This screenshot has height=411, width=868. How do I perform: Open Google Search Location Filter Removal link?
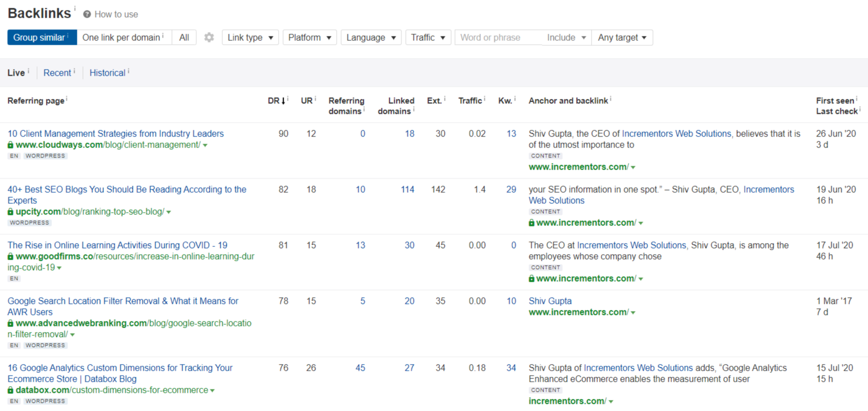pyautogui.click(x=123, y=307)
